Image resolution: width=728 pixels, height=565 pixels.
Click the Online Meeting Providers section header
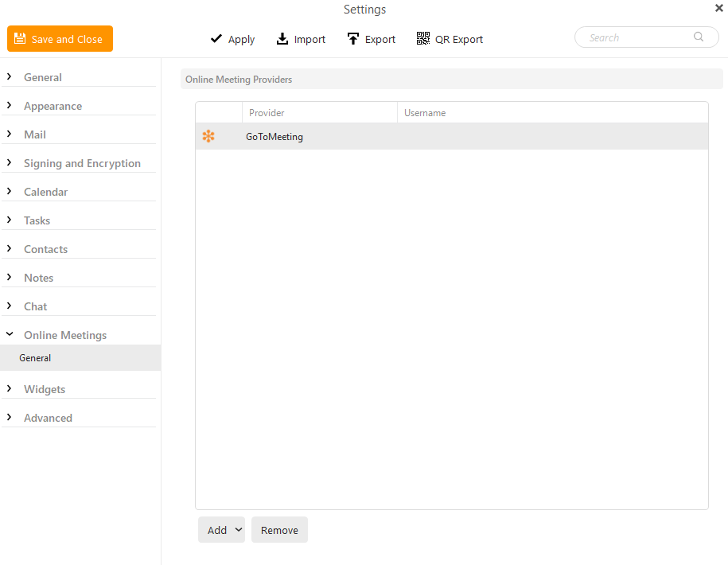(x=451, y=79)
